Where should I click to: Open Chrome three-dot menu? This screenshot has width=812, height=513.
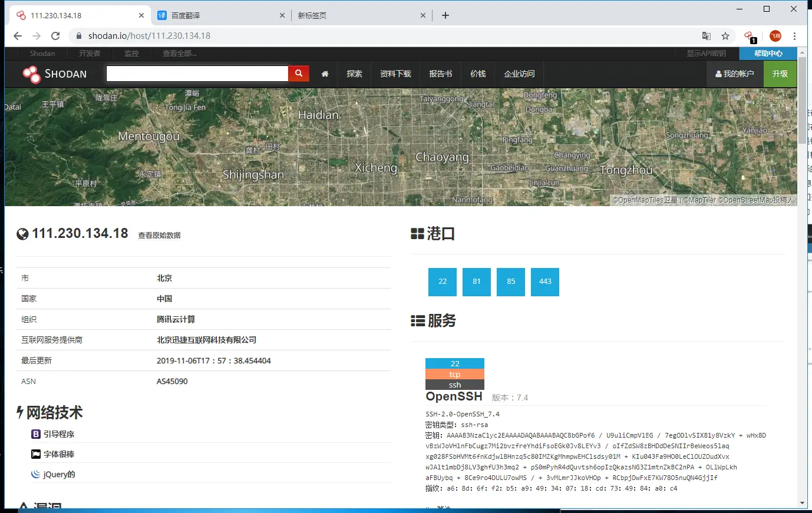794,36
